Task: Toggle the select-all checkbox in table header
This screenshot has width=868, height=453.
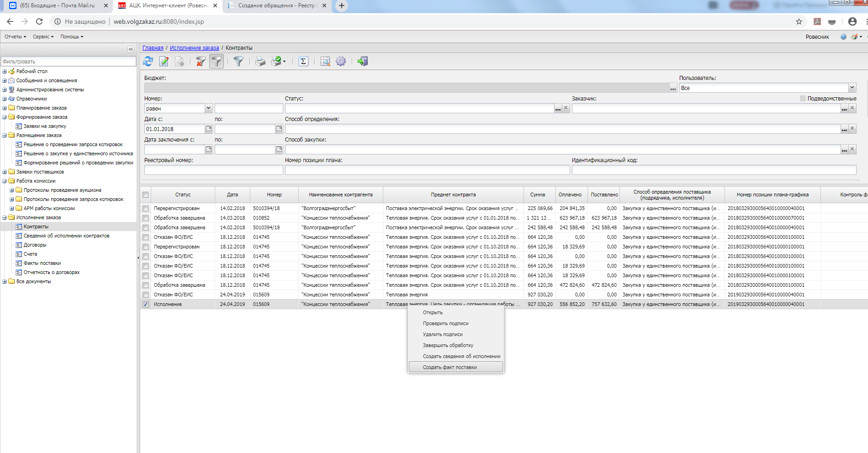Action: [146, 195]
